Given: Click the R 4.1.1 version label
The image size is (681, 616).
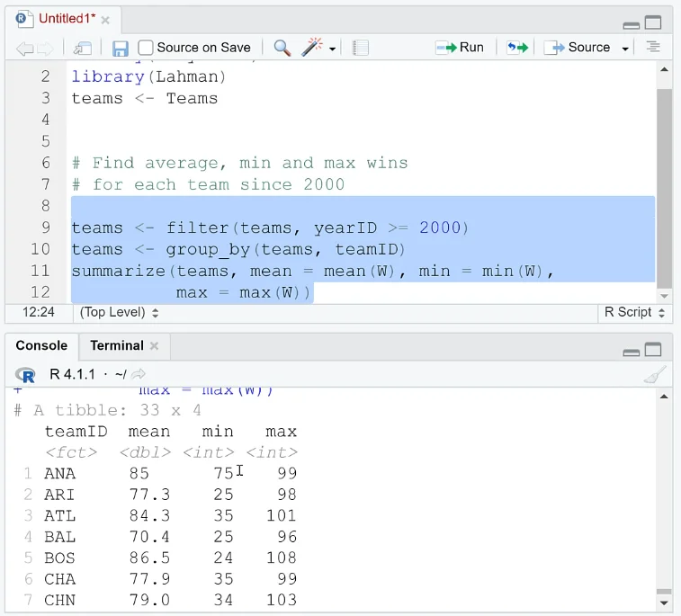Looking at the screenshot, I should pos(73,374).
